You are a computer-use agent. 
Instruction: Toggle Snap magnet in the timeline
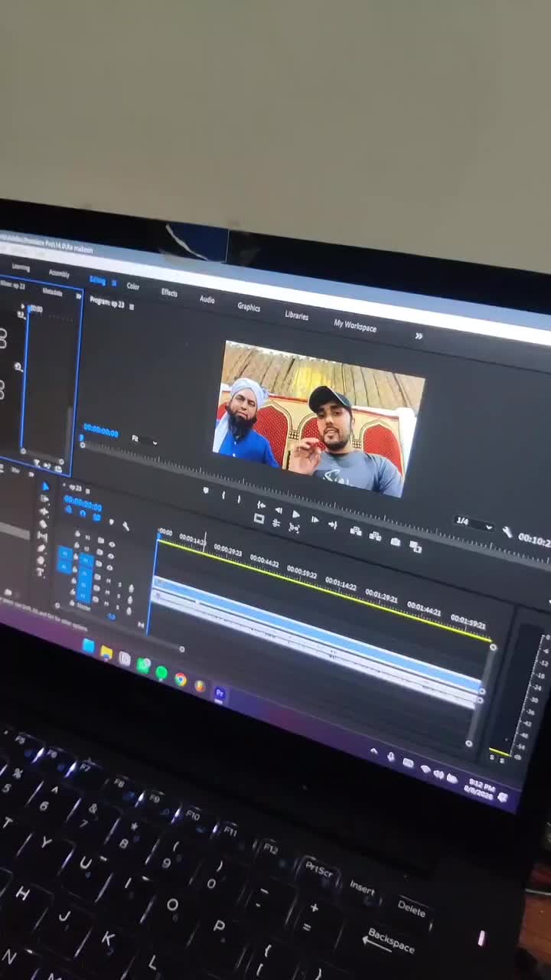(82, 513)
